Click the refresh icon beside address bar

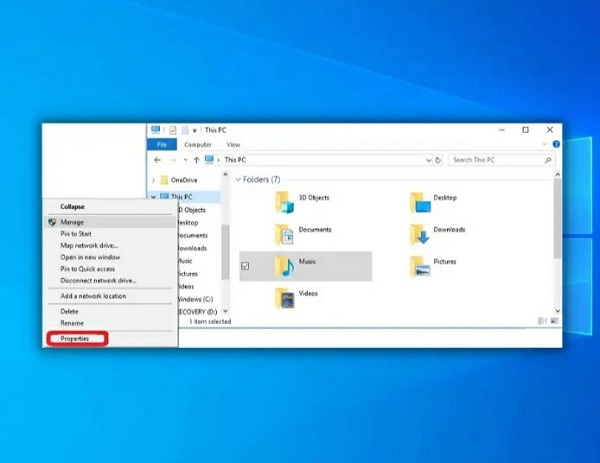point(438,160)
